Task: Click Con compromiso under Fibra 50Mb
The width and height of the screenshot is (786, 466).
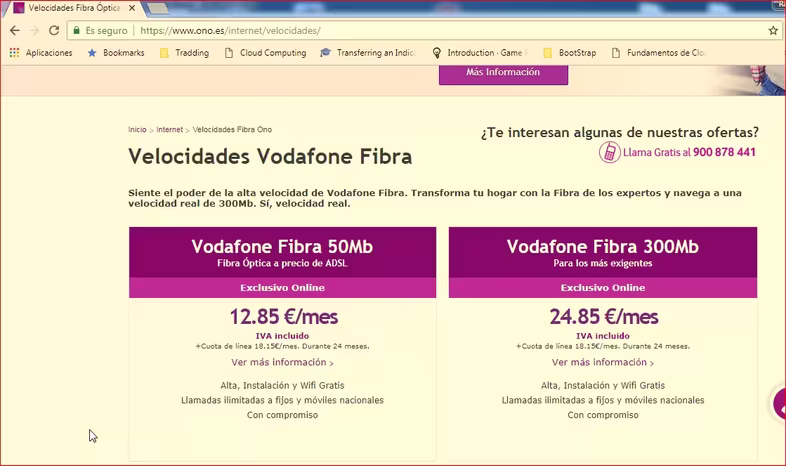Action: [x=282, y=415]
